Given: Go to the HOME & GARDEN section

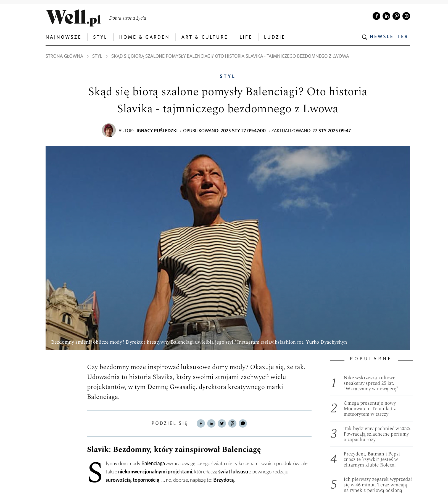Looking at the screenshot, I should (x=144, y=37).
